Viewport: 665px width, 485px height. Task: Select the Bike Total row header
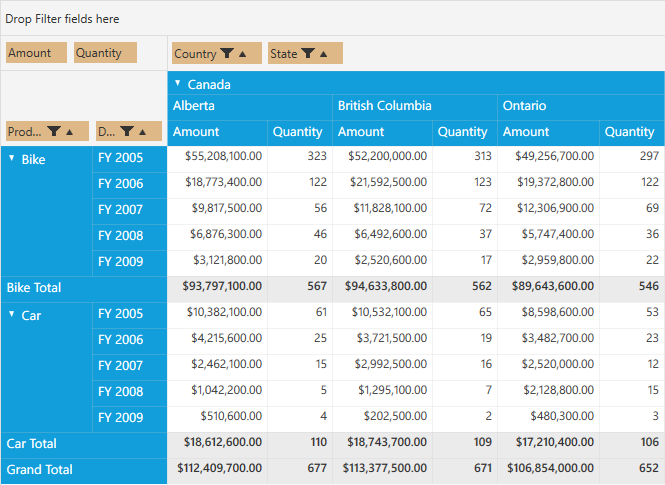[84, 288]
